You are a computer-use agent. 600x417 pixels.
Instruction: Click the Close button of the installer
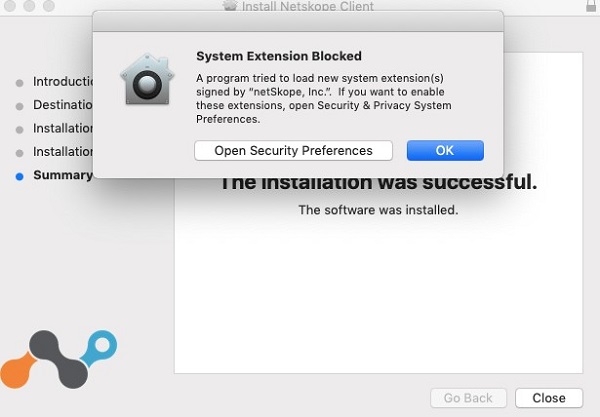(548, 398)
